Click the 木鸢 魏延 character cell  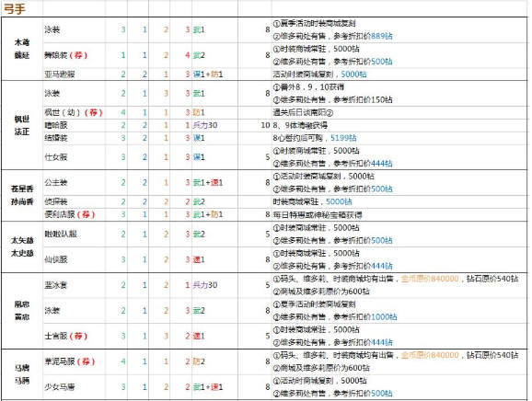[x=22, y=49]
